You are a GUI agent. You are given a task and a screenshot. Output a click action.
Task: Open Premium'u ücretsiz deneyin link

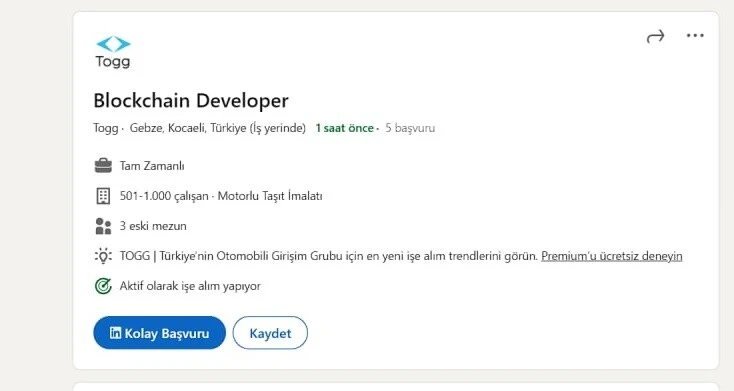[x=612, y=256]
